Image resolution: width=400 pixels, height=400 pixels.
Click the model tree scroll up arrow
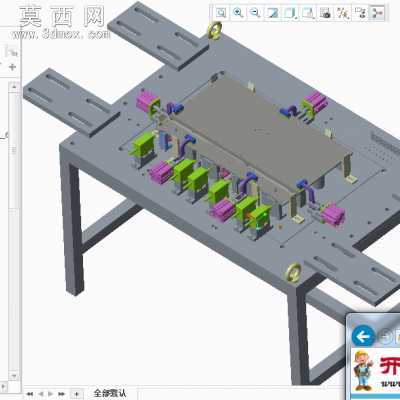pyautogui.click(x=14, y=86)
